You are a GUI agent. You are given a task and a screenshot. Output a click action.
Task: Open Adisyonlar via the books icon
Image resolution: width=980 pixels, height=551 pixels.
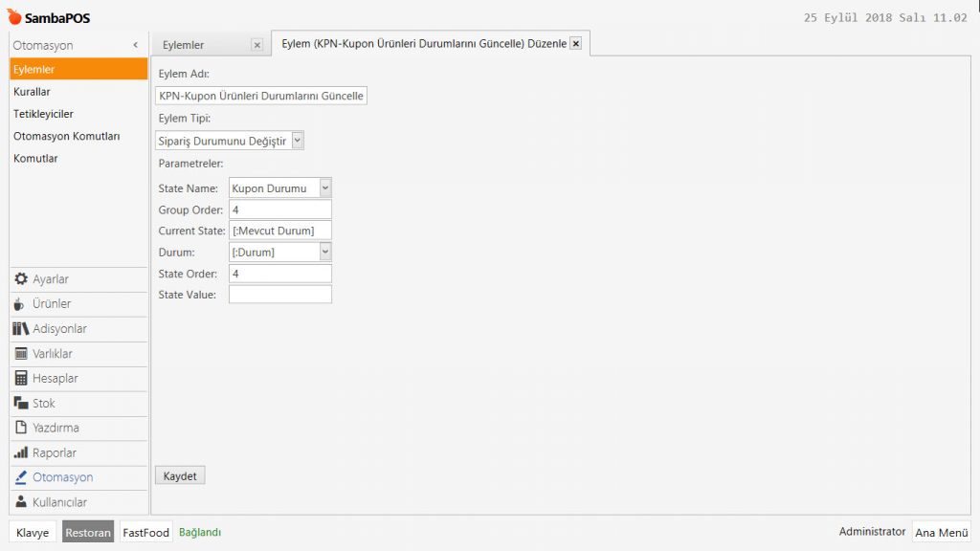(21, 329)
